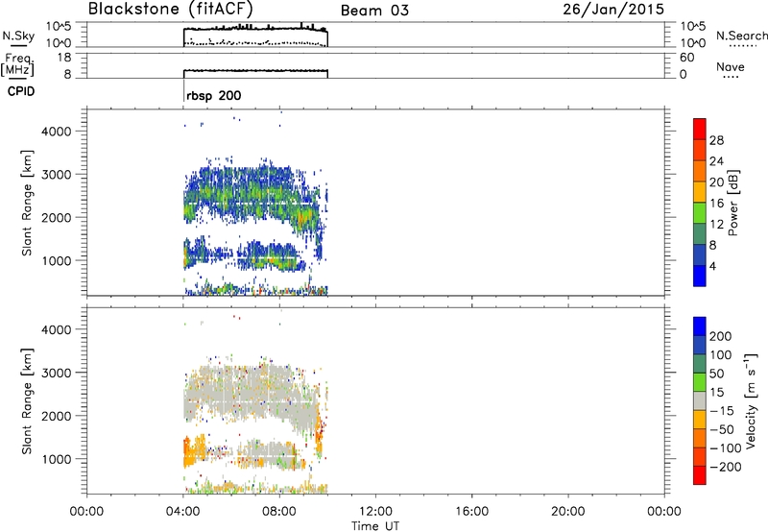The height and width of the screenshot is (532, 768).
Task: Click the blue bottom of the power colorbar
Action: click(x=700, y=276)
